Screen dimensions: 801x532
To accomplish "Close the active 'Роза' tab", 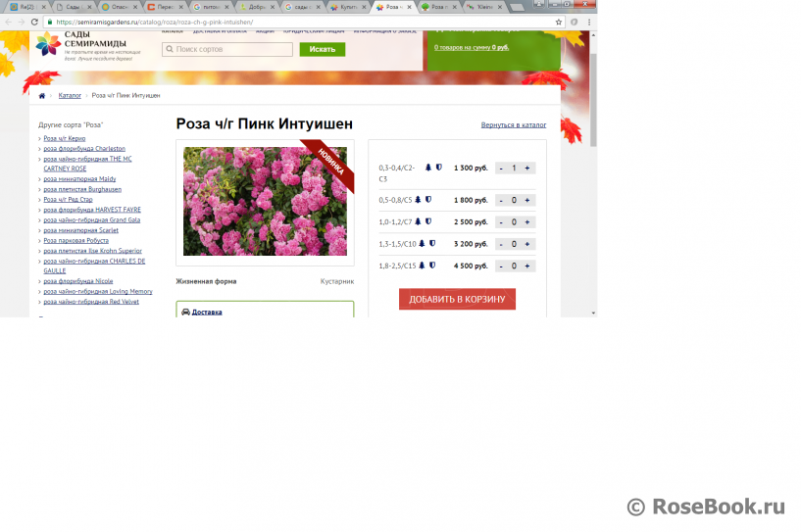I will pos(409,7).
